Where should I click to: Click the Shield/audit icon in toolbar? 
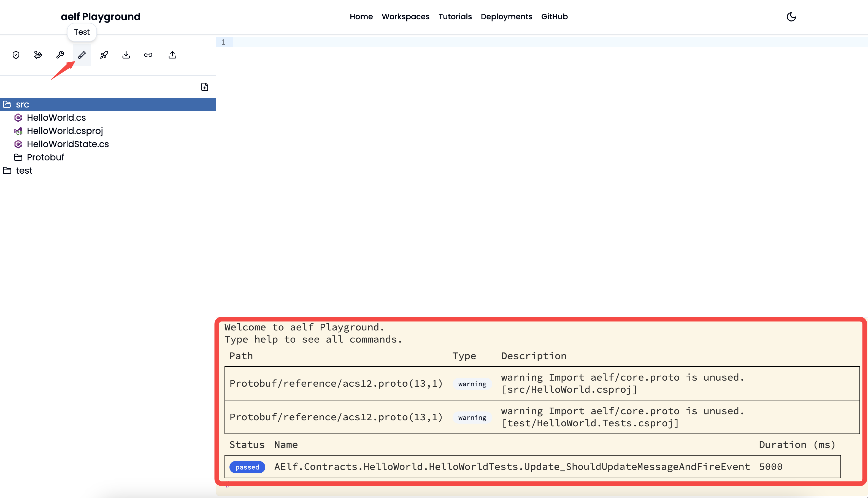tap(15, 54)
